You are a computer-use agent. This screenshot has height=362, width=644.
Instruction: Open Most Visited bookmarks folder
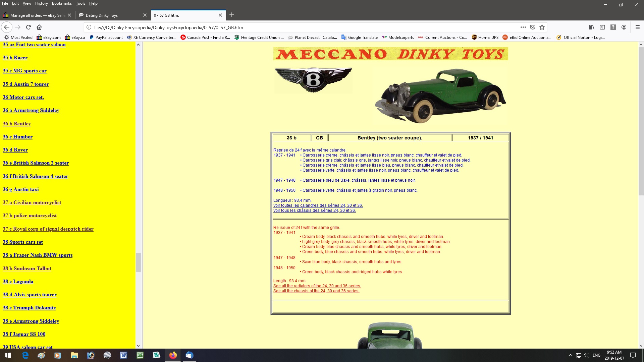pyautogui.click(x=18, y=38)
